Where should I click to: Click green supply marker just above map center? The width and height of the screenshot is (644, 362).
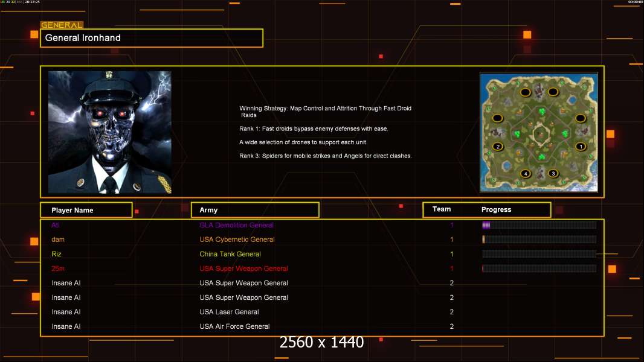pyautogui.click(x=539, y=112)
